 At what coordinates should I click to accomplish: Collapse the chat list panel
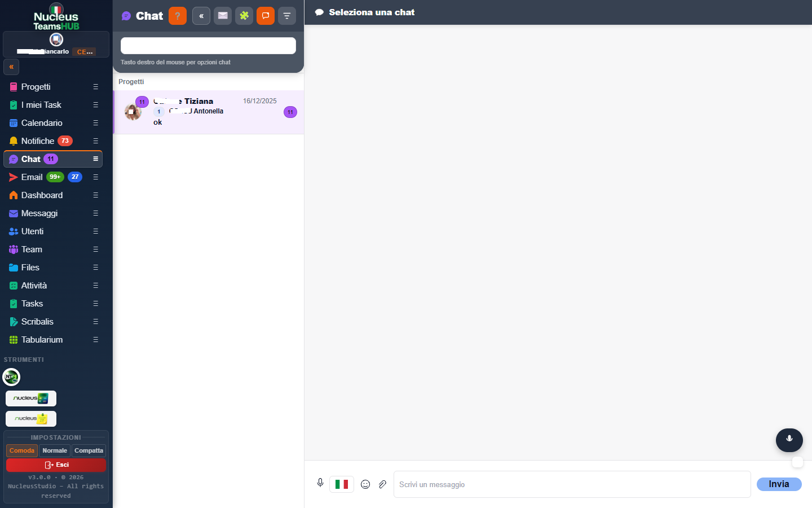pos(201,16)
